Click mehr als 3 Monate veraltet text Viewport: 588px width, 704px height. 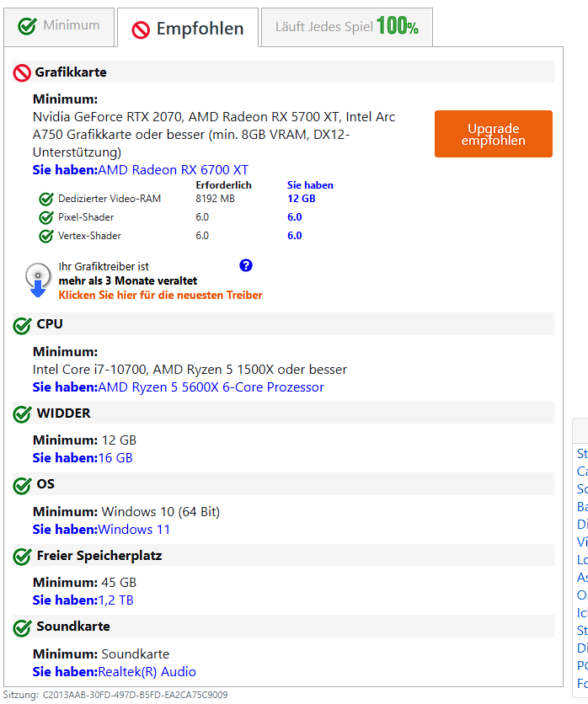pos(128,280)
